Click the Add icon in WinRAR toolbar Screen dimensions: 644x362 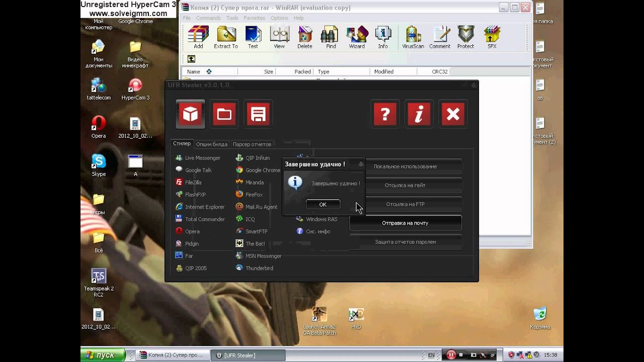tap(198, 38)
